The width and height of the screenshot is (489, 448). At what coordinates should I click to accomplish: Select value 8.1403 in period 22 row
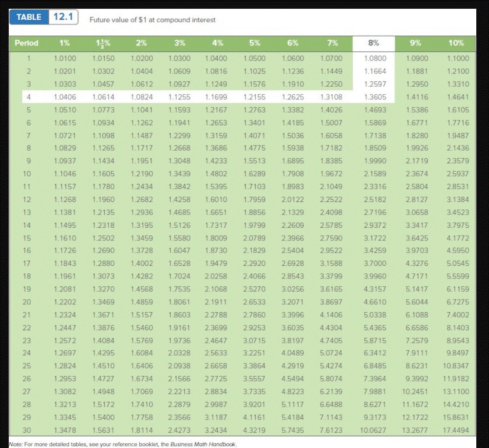tap(458, 328)
